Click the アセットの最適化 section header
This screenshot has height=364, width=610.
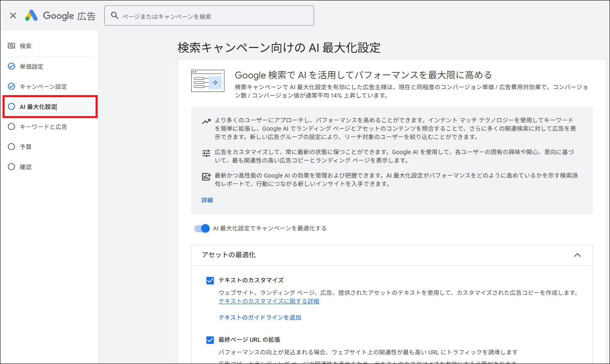click(392, 255)
